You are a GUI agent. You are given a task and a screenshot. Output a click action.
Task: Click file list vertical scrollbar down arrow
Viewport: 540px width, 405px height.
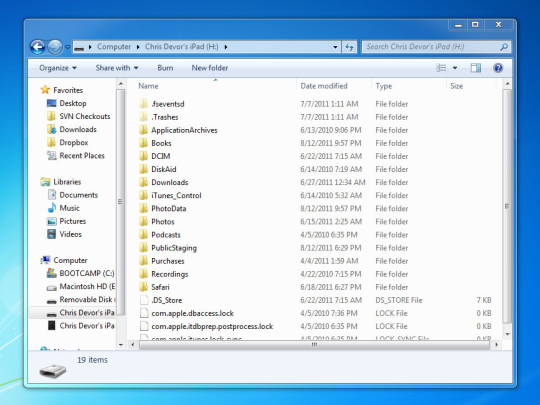(507, 334)
